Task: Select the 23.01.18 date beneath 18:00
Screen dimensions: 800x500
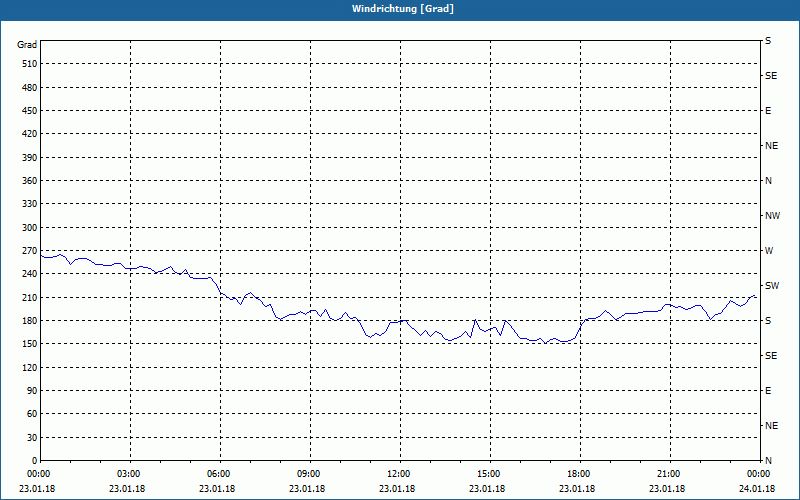Action: coord(577,489)
